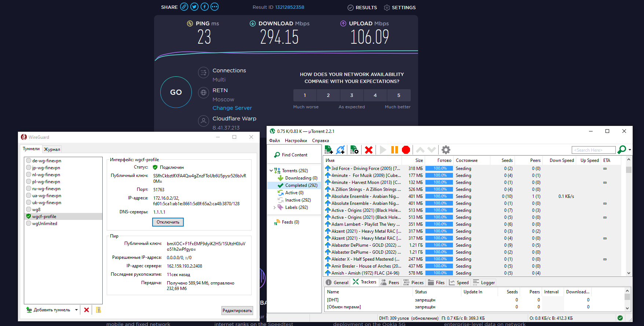
Task: Switch to General tab in details pane
Action: pos(337,282)
